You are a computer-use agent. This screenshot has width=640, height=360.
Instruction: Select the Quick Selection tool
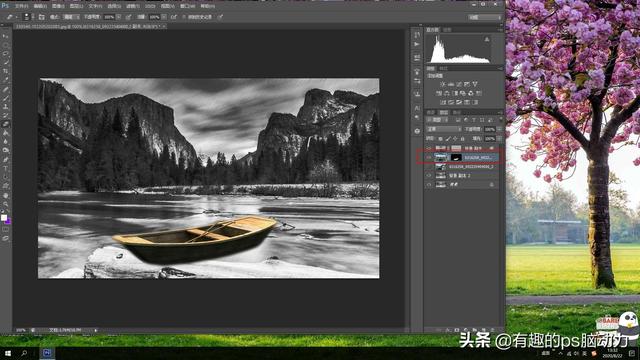(x=5, y=62)
